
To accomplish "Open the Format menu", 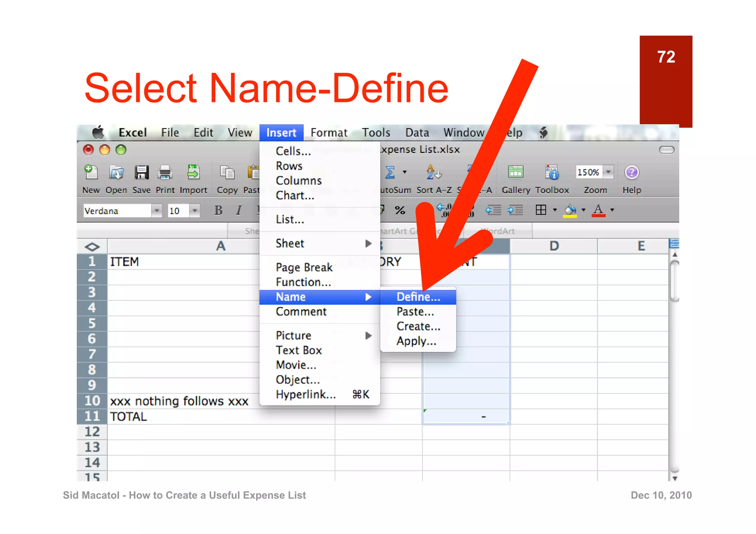I will [329, 132].
